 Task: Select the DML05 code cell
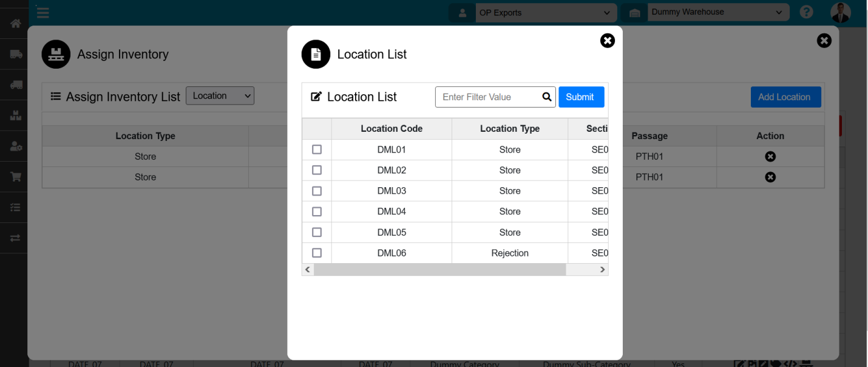pyautogui.click(x=392, y=232)
